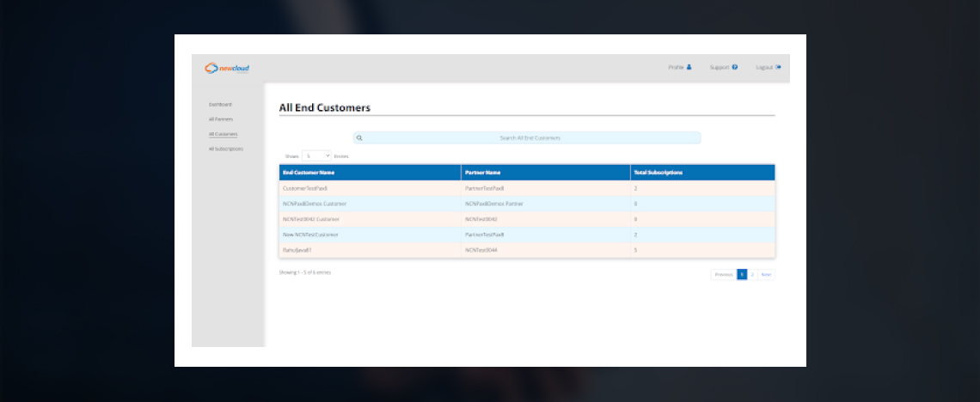Click the newcloud logo
This screenshot has height=402, width=980.
(227, 68)
